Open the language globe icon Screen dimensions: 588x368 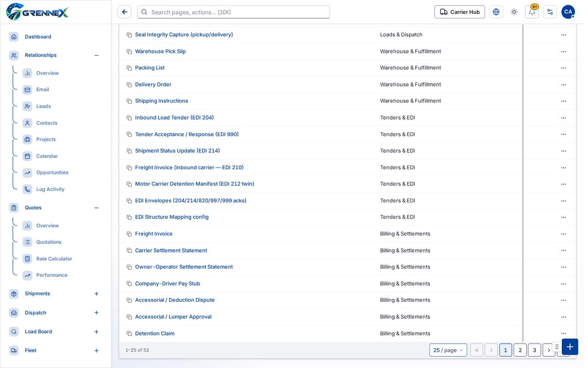tap(496, 12)
